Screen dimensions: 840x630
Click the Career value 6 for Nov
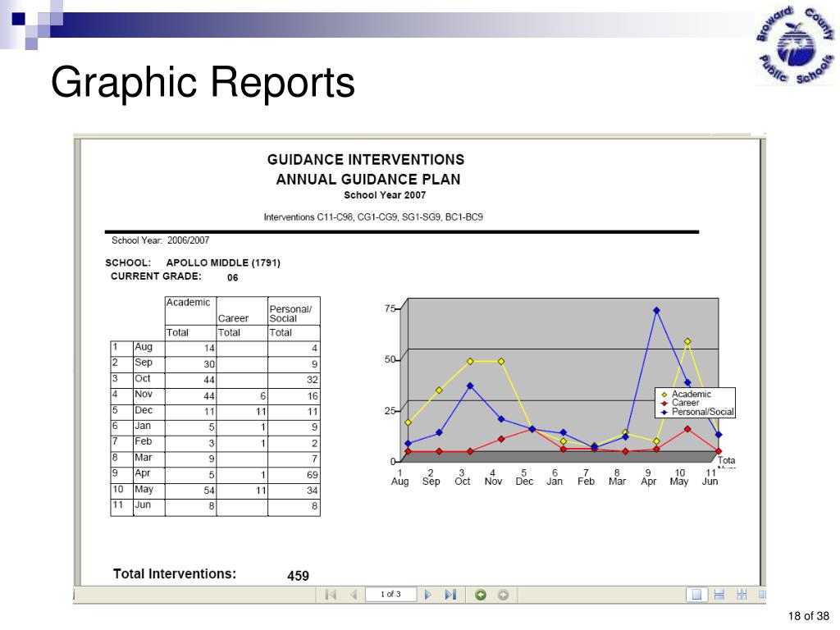tap(262, 396)
